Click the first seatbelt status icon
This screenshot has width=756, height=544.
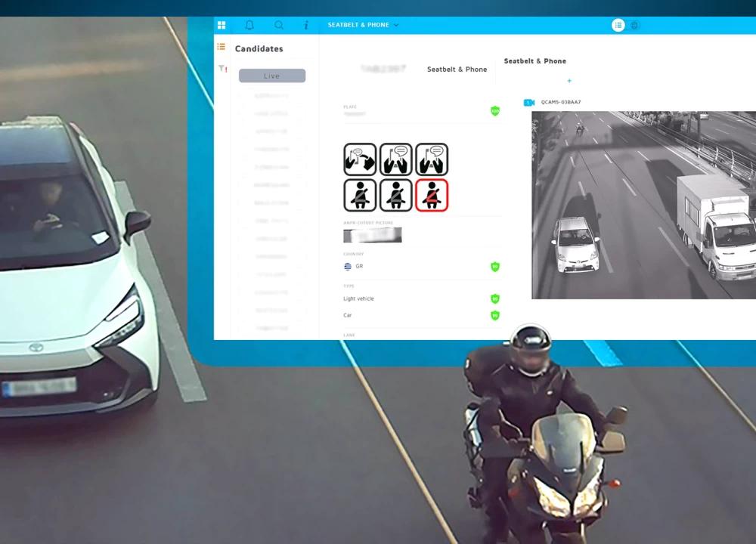360,195
